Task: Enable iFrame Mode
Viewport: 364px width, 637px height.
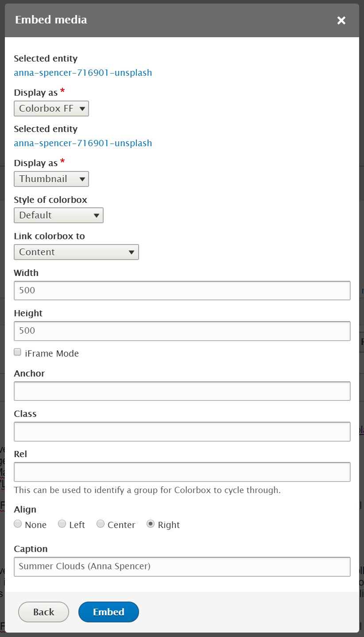Action: tap(17, 352)
